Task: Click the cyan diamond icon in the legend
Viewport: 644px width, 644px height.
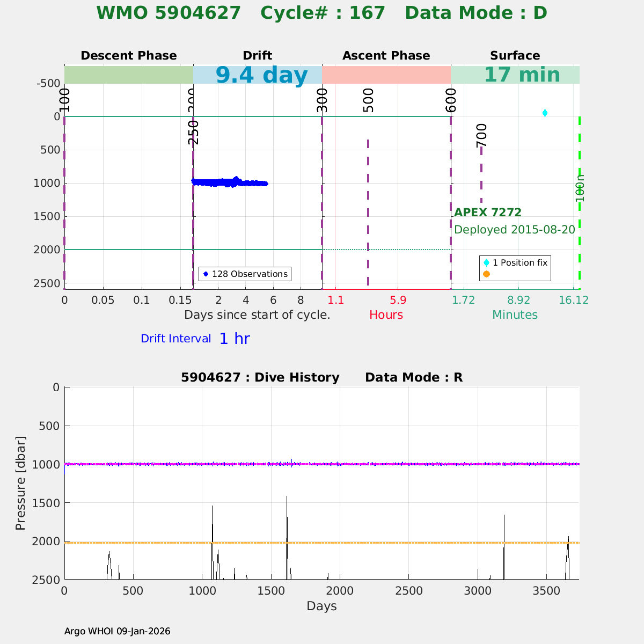Action: [486, 263]
